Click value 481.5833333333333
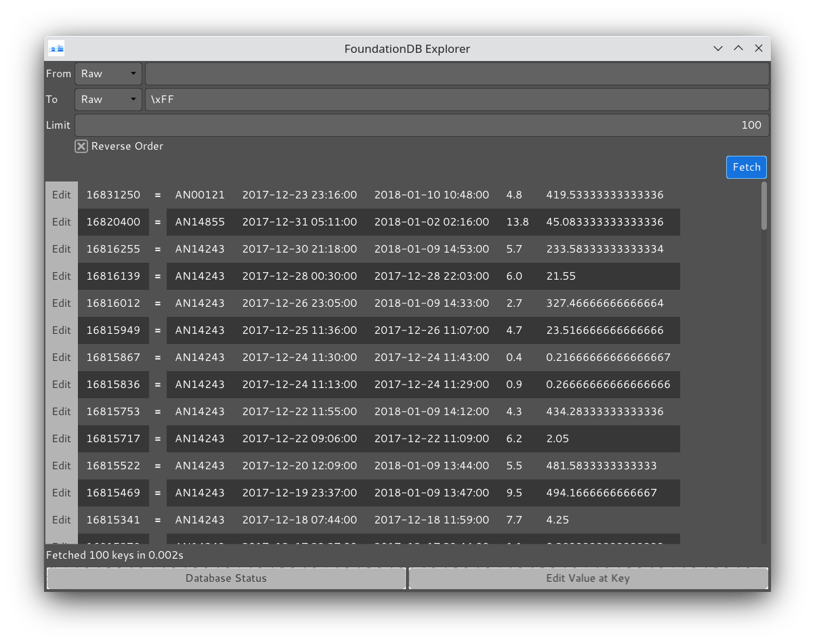This screenshot has width=815, height=644. 602,466
